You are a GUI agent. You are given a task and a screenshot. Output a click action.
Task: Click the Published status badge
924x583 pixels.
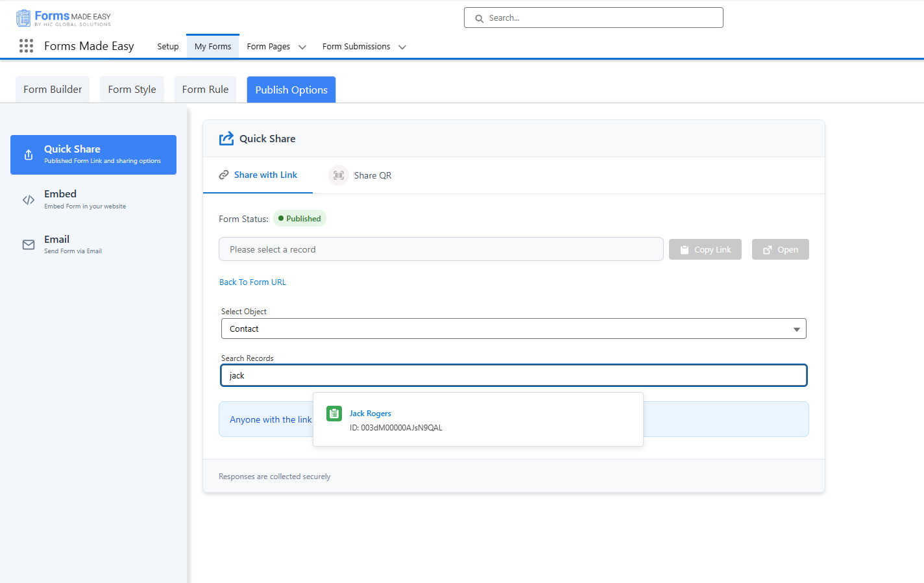(300, 219)
